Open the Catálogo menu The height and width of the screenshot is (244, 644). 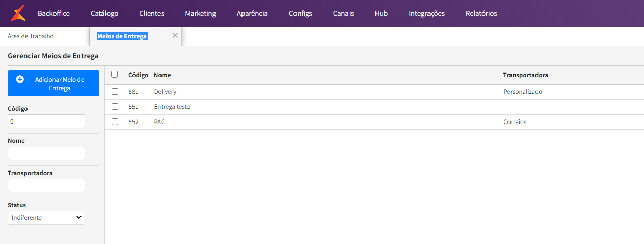click(104, 13)
